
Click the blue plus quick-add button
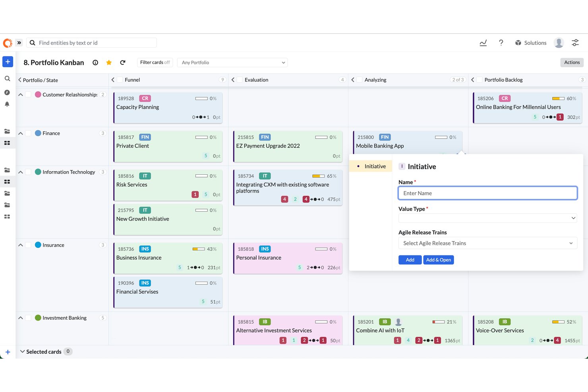[x=8, y=62]
